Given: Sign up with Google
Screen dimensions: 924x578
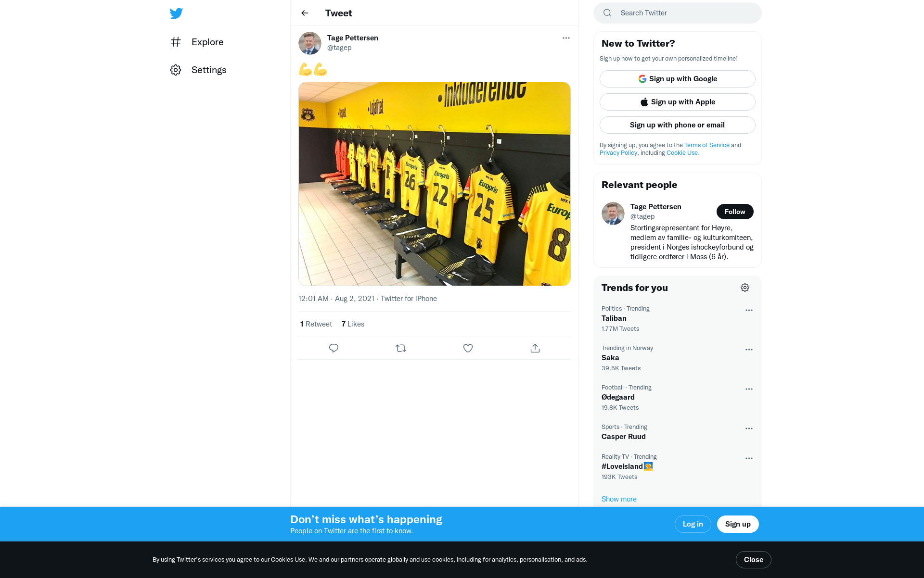Looking at the screenshot, I should click(678, 79).
